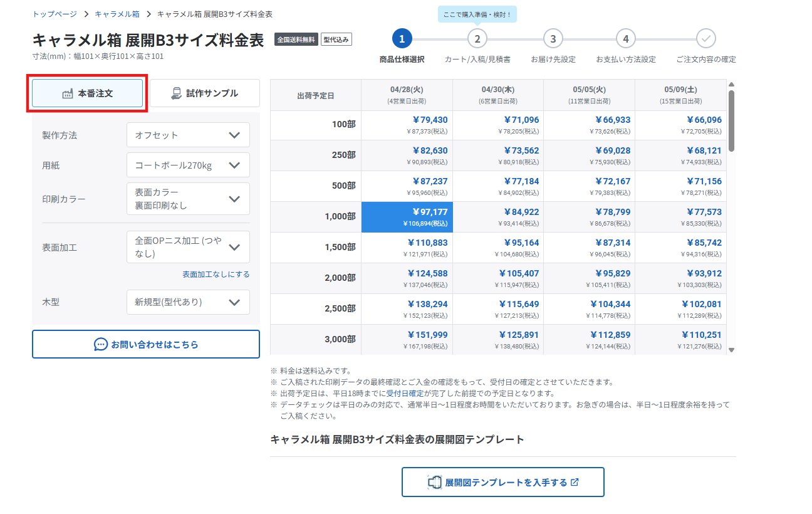
Task: Select price ¥84,922 for 1,000部
Action: [498, 217]
